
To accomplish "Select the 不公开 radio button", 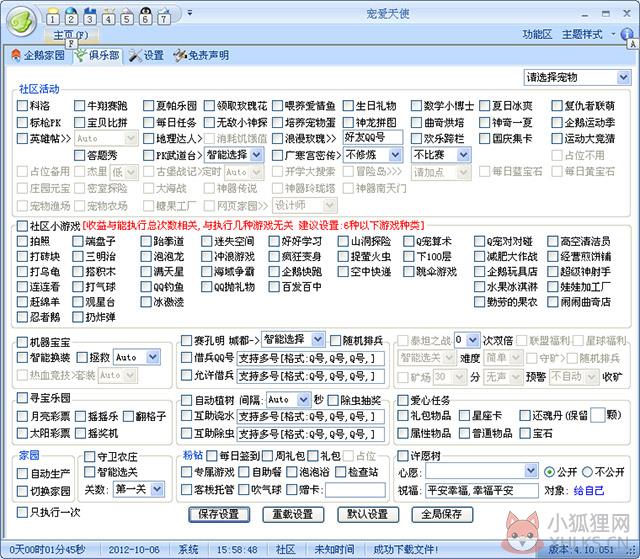I will point(587,472).
